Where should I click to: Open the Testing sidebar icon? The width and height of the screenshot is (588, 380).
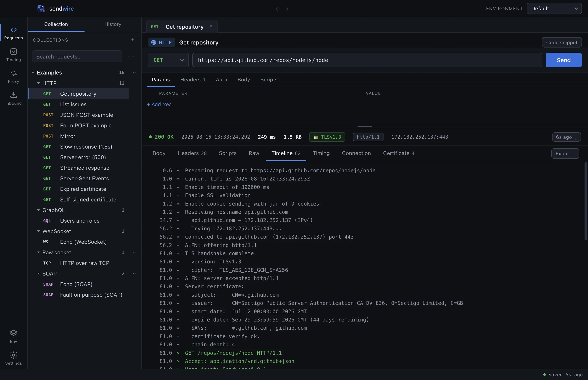click(x=14, y=52)
